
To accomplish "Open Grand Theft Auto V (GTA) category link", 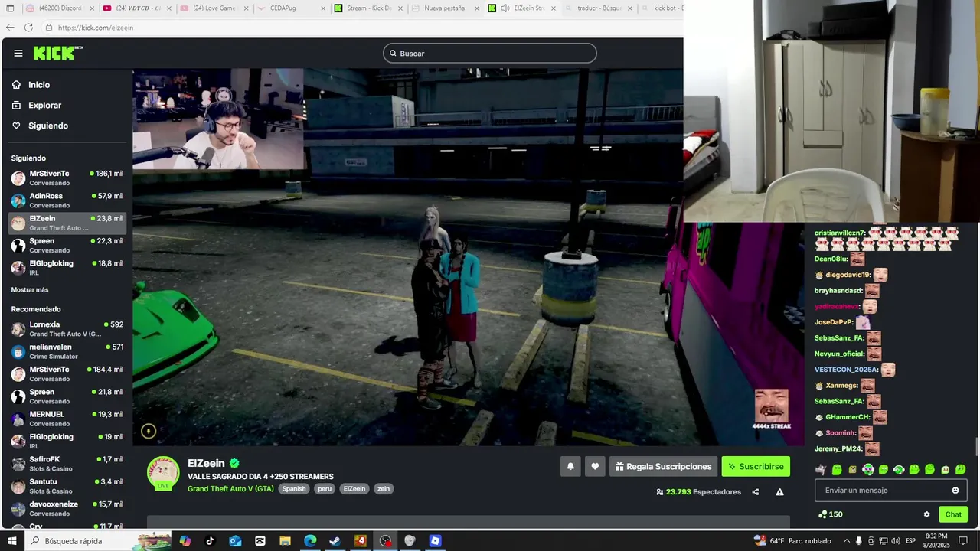I will point(230,488).
